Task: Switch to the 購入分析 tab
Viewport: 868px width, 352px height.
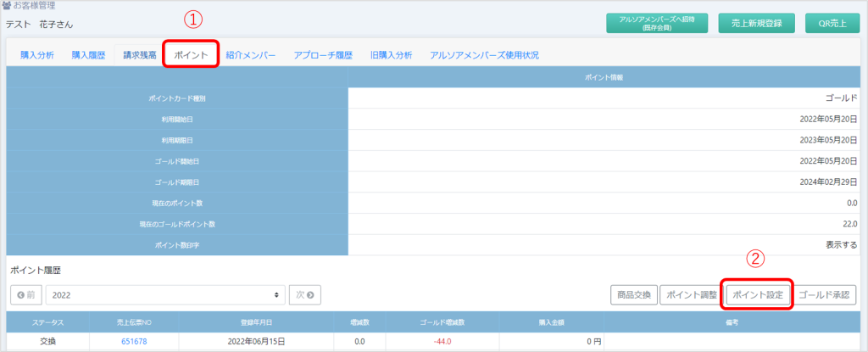Action: [37, 55]
